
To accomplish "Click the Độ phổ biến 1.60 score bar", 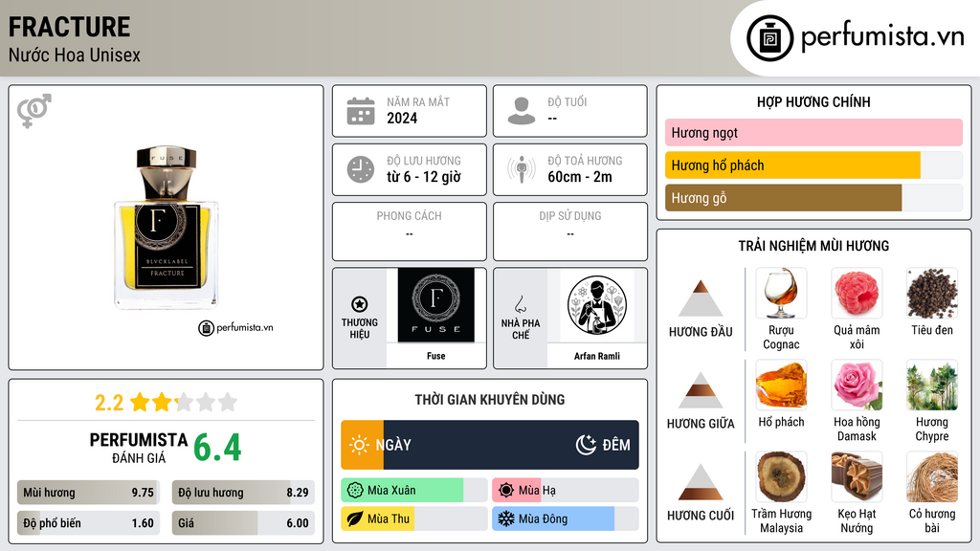I will point(88,523).
